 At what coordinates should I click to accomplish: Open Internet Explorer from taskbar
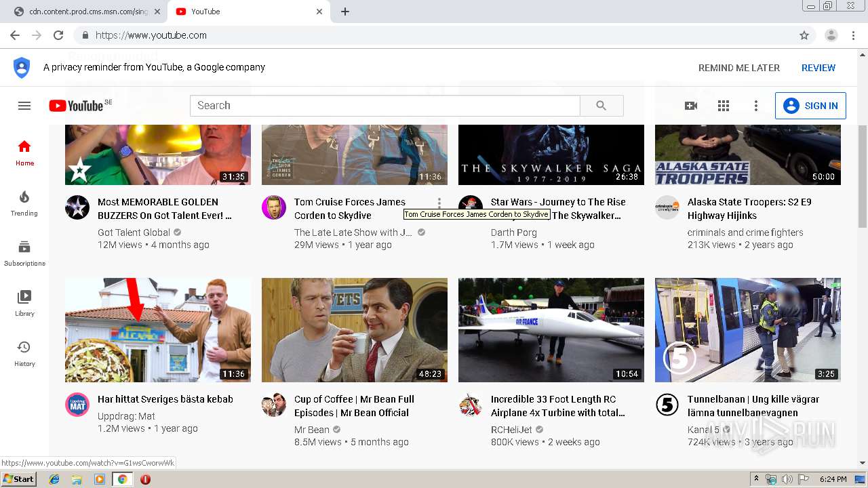pyautogui.click(x=54, y=479)
